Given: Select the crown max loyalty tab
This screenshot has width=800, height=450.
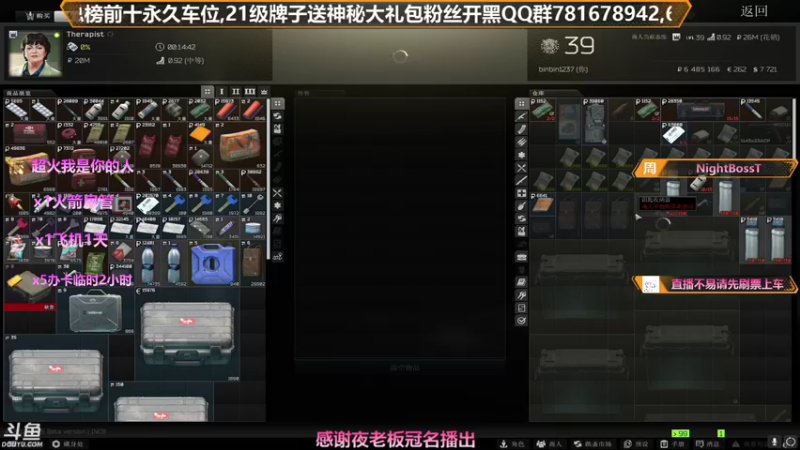Looking at the screenshot, I should pos(264,91).
